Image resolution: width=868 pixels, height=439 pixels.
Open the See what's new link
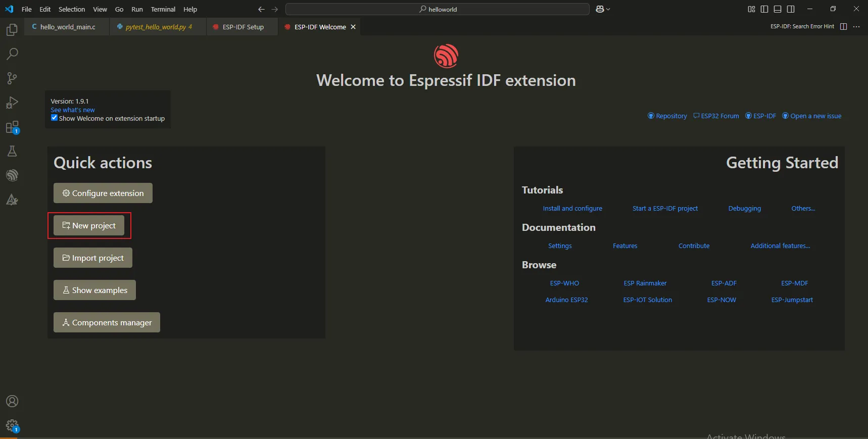pyautogui.click(x=73, y=110)
